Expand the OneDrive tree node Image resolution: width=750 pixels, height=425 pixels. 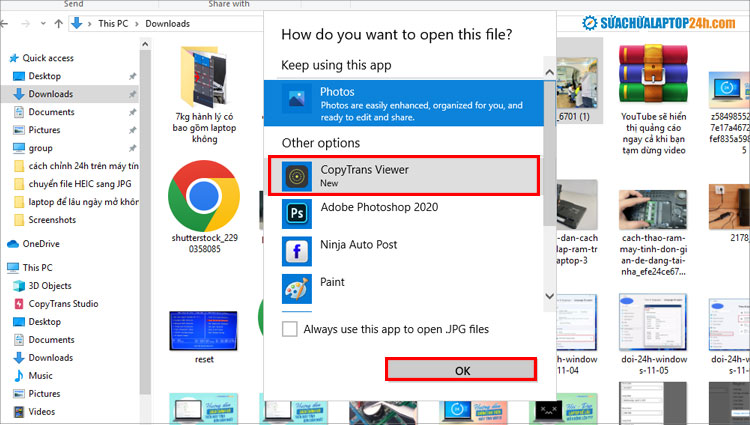click(x=6, y=243)
